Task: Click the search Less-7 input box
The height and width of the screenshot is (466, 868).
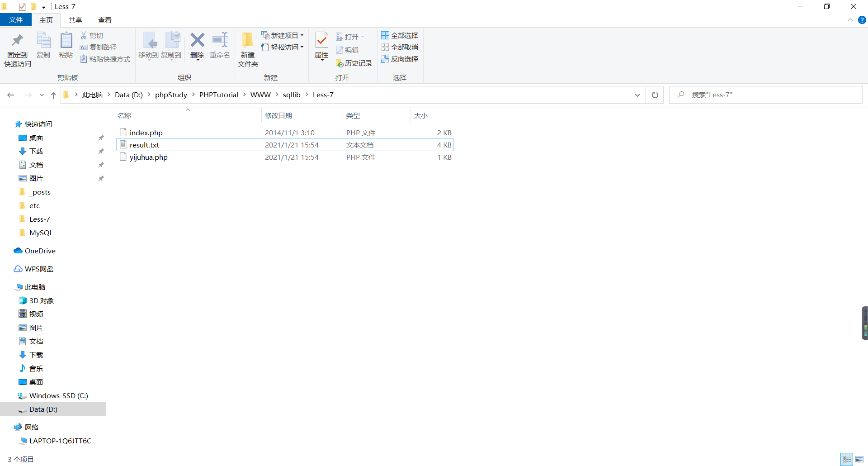Action: (769, 95)
